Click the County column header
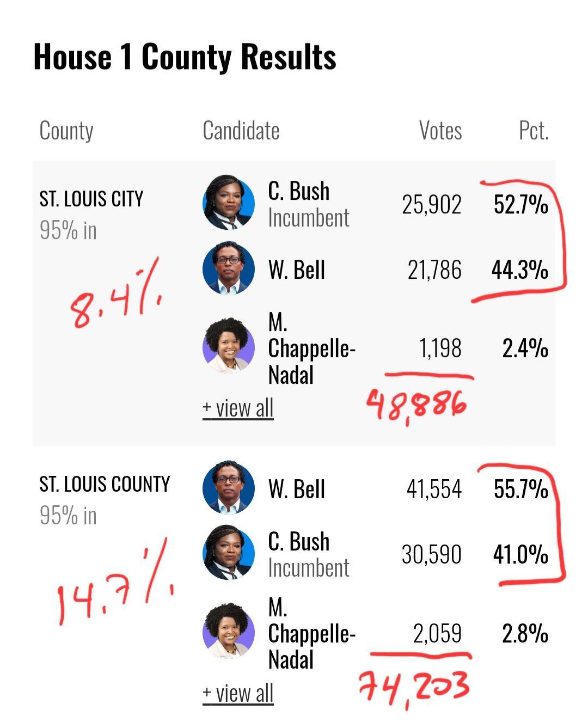 [66, 131]
